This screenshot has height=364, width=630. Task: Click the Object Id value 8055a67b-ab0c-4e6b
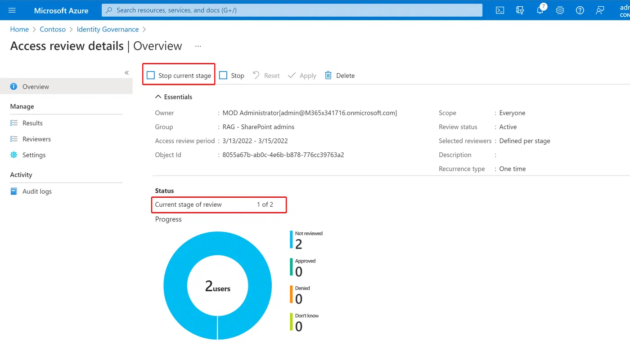pyautogui.click(x=283, y=155)
